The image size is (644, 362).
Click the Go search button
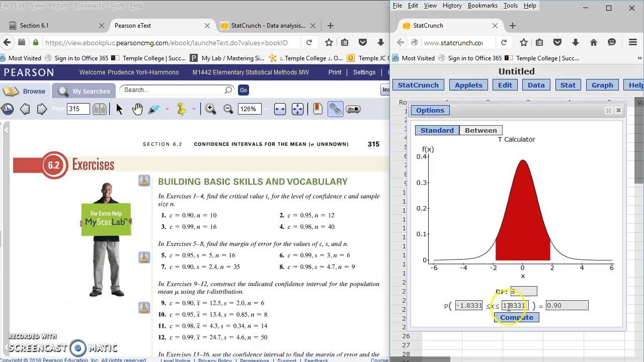tap(244, 90)
